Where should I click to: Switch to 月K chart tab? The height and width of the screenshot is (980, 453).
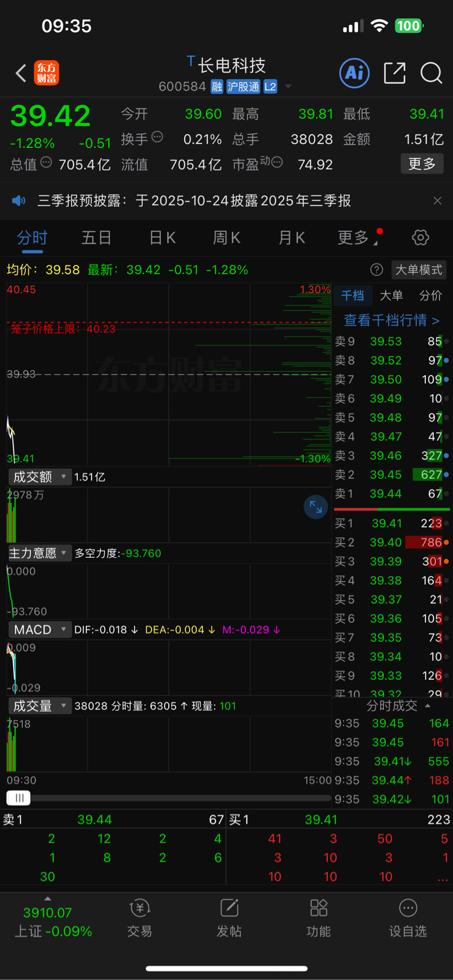(x=291, y=238)
